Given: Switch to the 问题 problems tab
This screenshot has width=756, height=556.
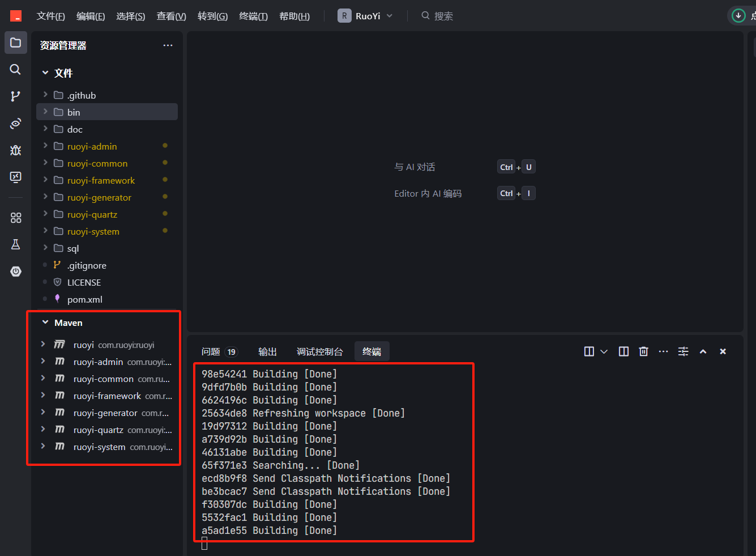Looking at the screenshot, I should [219, 351].
